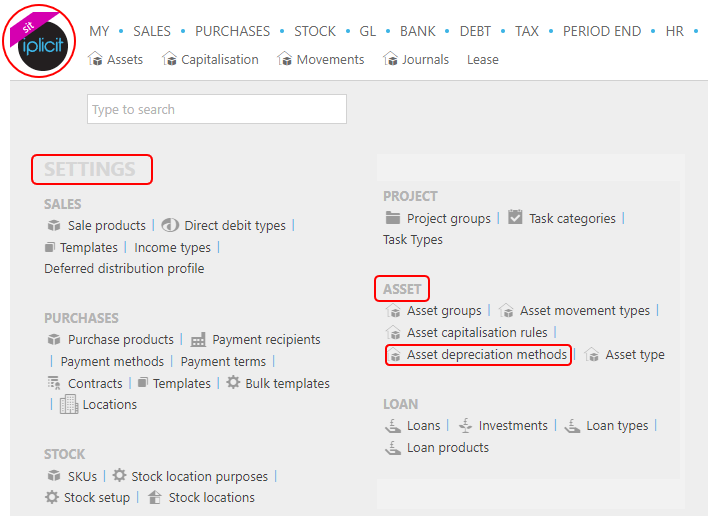This screenshot has height=516, width=708.
Task: Go to Loan products settings
Action: pyautogui.click(x=448, y=447)
